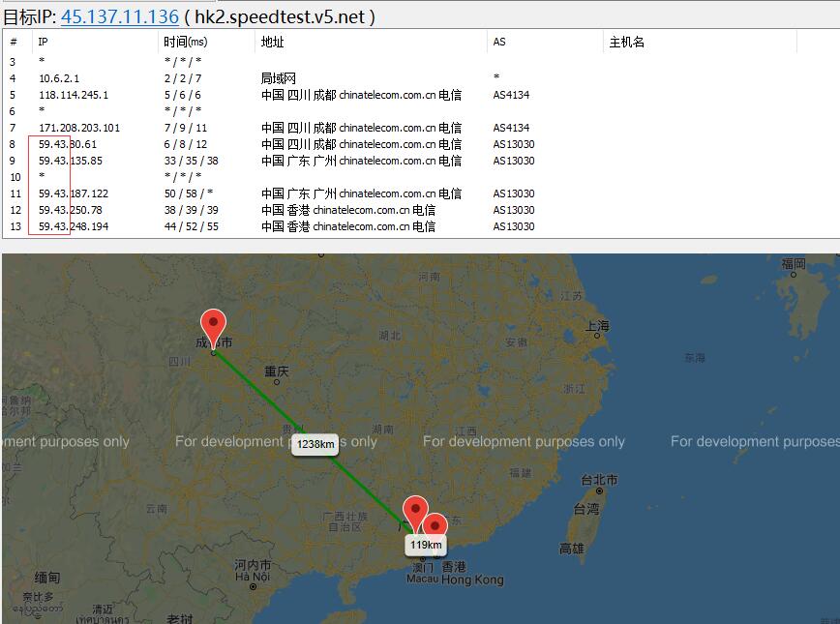Sort by the 时间(ms) column header

tap(206, 42)
